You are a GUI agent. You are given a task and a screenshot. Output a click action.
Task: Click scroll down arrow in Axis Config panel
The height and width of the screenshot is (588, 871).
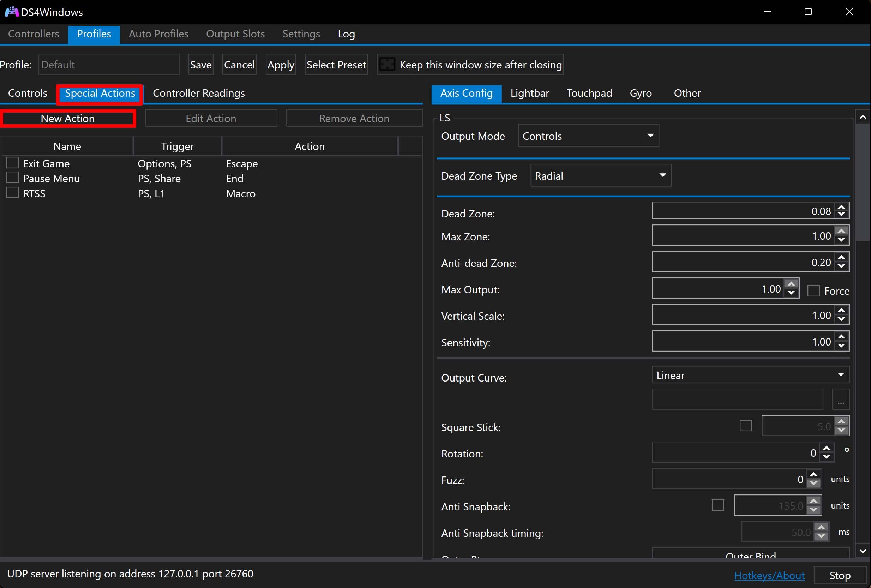(863, 551)
